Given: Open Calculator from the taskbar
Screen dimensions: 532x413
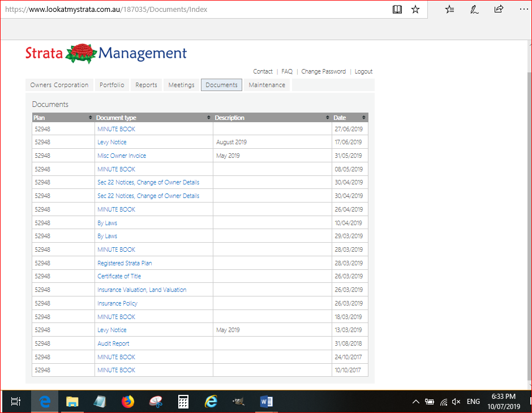Looking at the screenshot, I should pyautogui.click(x=183, y=402).
